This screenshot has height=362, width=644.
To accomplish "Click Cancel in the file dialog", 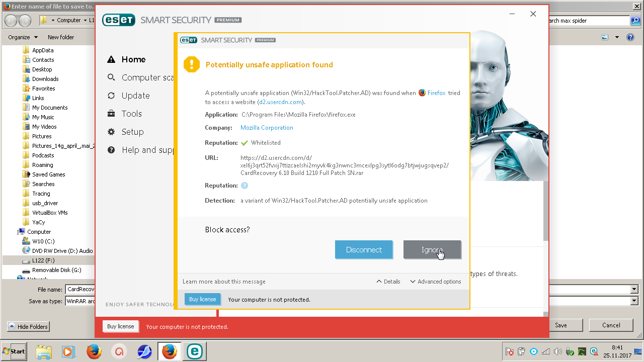I will (611, 325).
